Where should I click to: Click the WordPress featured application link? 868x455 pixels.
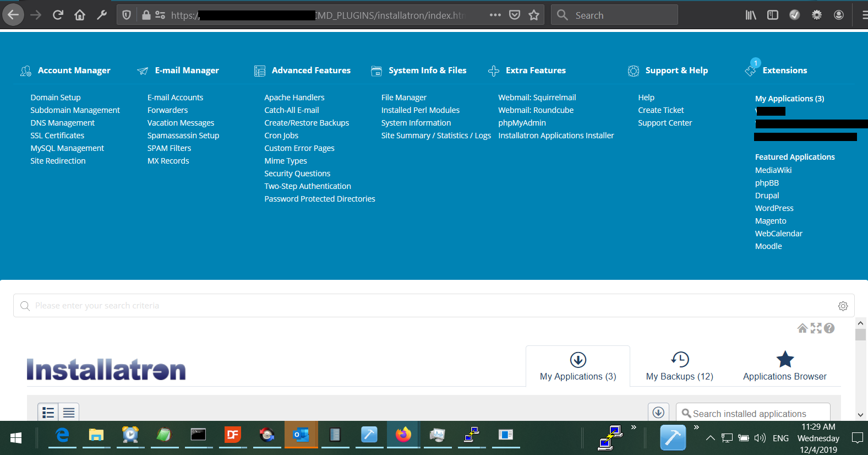click(774, 208)
